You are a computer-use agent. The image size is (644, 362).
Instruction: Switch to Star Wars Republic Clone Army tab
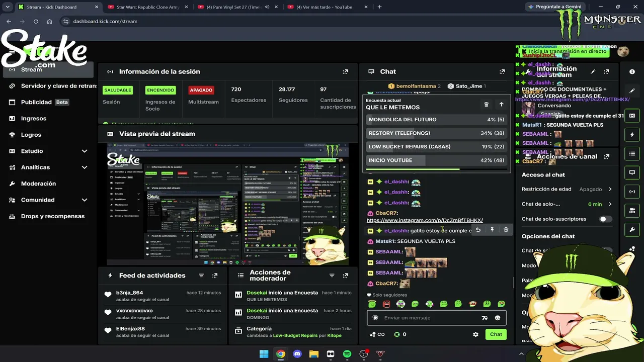click(x=148, y=7)
